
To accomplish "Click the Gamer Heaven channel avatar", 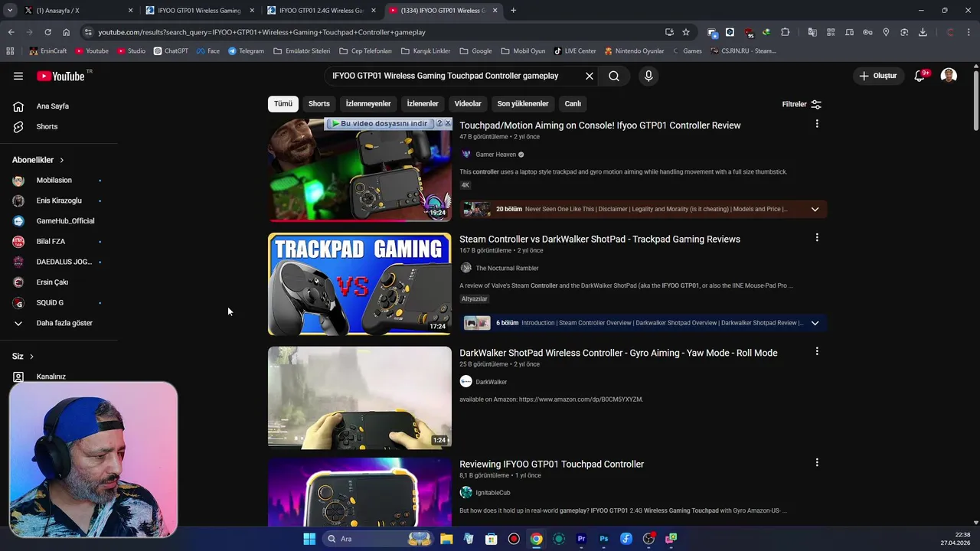I will [465, 154].
